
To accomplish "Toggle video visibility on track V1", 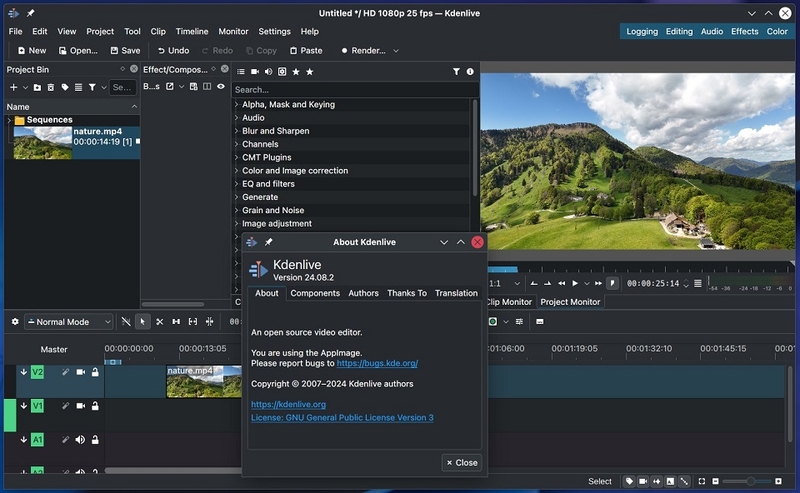I will point(81,406).
